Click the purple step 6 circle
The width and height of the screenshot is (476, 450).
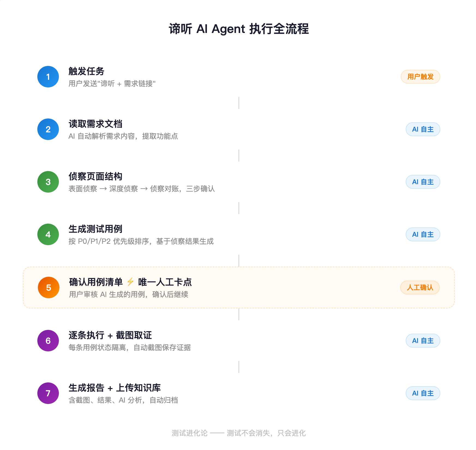click(48, 341)
